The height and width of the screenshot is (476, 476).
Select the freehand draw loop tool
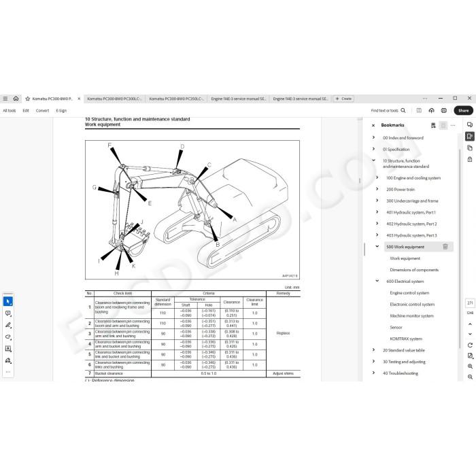pos(8,337)
